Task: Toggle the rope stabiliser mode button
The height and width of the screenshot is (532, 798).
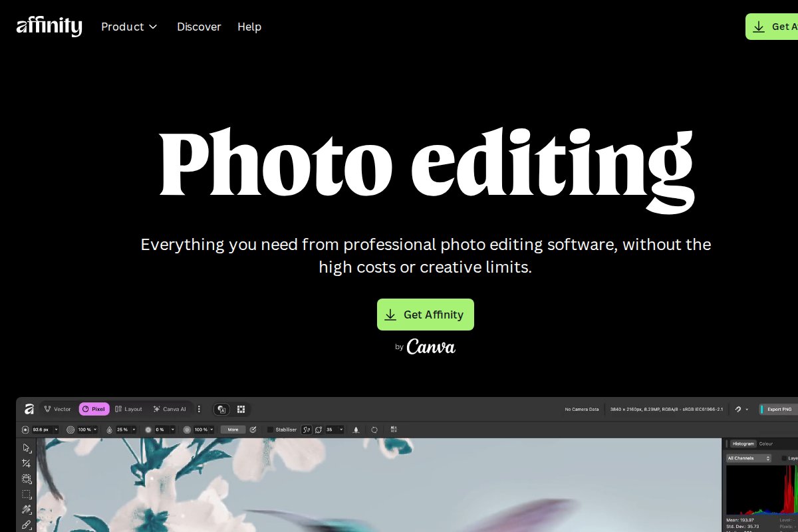Action: pos(307,430)
